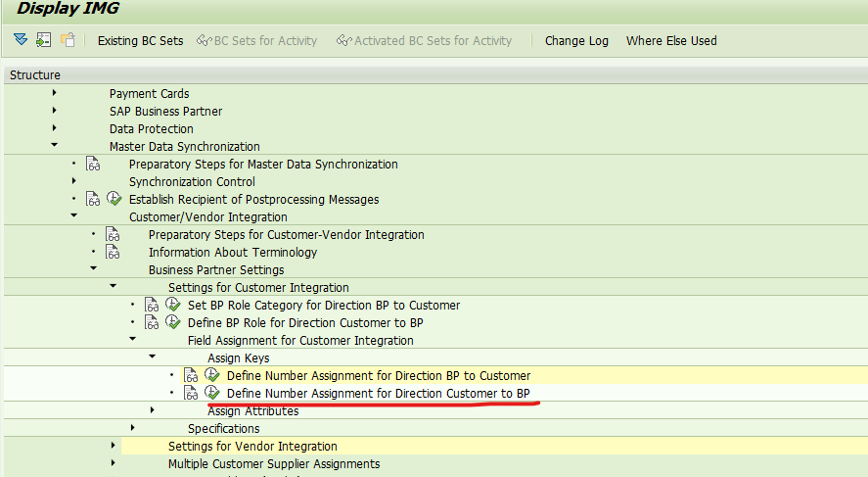Click Activated BC Sets for Activity button

[x=424, y=41]
